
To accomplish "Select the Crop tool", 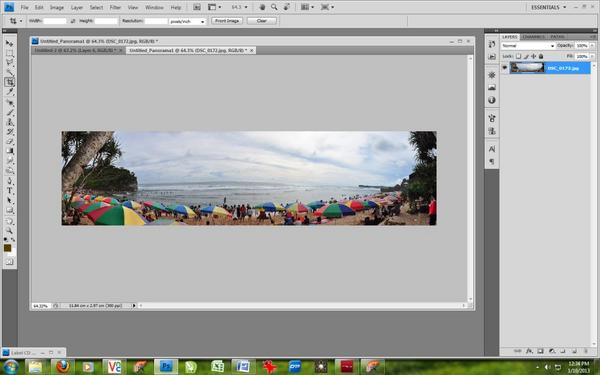I will tap(10, 82).
